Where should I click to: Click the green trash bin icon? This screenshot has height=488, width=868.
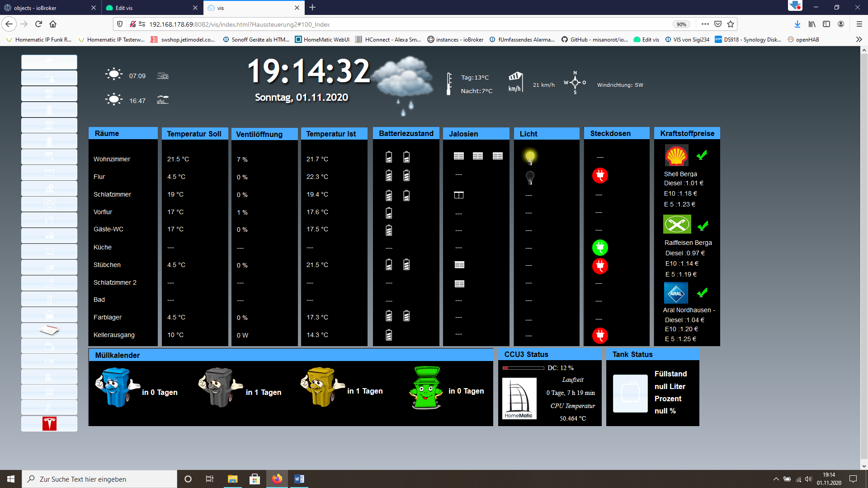[426, 388]
